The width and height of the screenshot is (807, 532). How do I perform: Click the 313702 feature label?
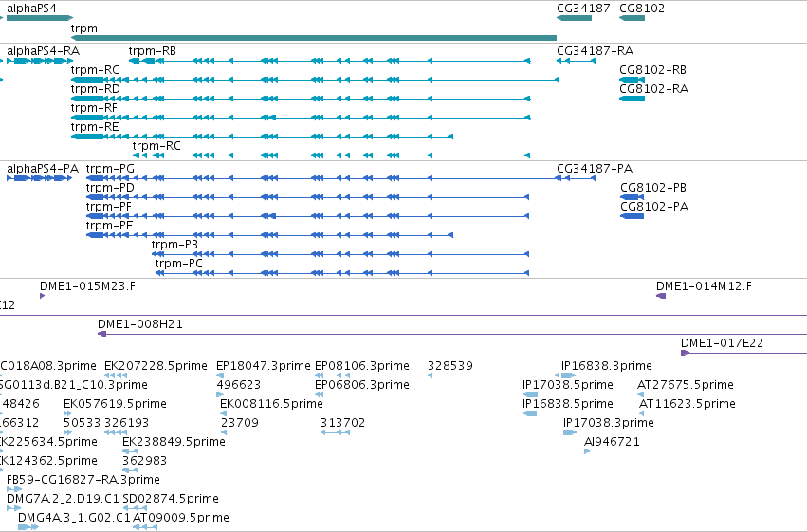pyautogui.click(x=342, y=424)
